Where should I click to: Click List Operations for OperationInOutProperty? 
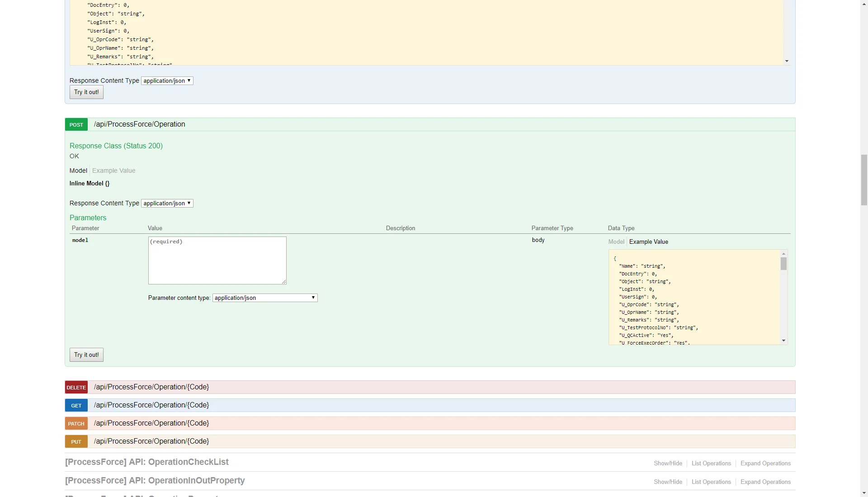[x=711, y=482]
